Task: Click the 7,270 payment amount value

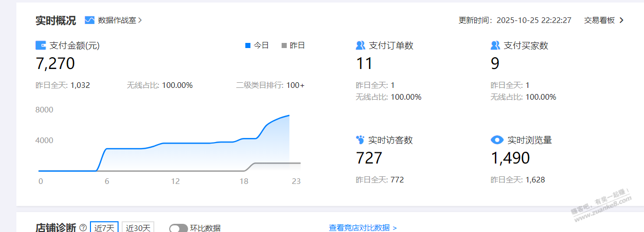Action: (x=55, y=63)
